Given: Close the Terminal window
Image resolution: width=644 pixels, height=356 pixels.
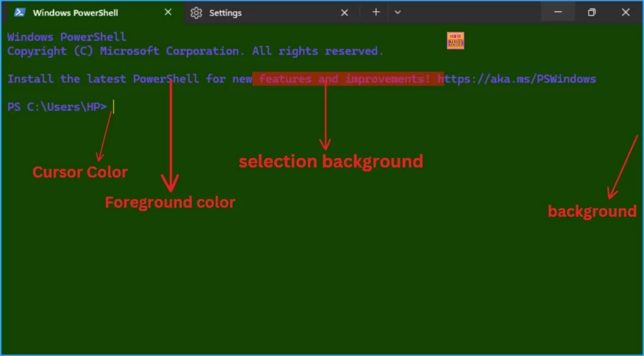Looking at the screenshot, I should [x=626, y=13].
